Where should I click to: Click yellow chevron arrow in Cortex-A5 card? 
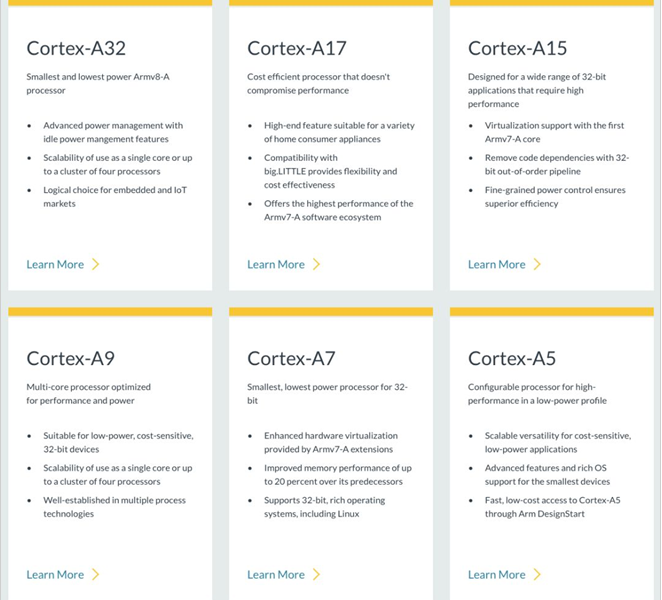point(537,574)
